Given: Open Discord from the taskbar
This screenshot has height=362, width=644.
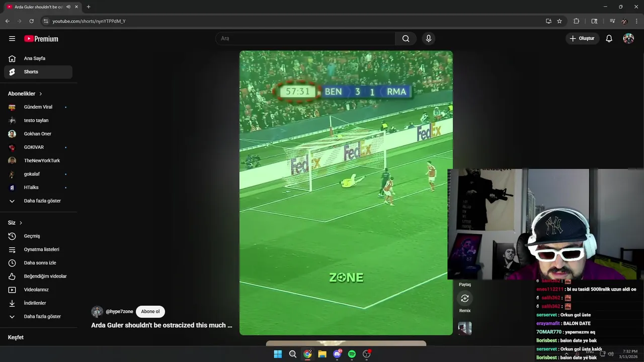Looking at the screenshot, I should [337, 354].
